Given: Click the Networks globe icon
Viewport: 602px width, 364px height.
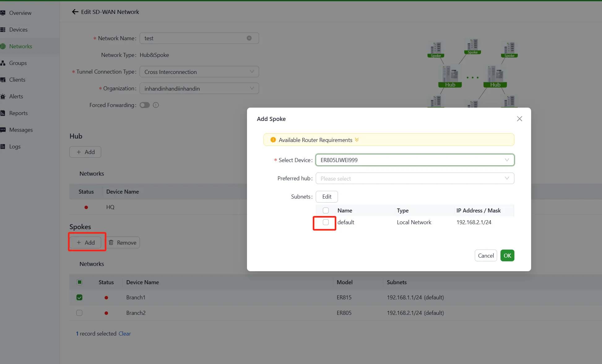Looking at the screenshot, I should point(3,46).
